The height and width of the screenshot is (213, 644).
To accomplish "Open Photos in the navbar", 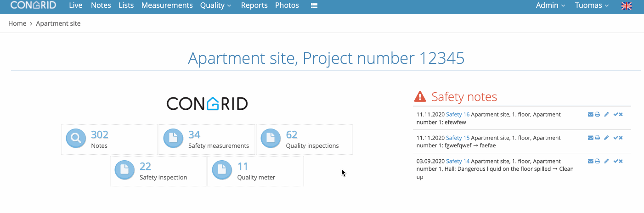I will pos(287,6).
